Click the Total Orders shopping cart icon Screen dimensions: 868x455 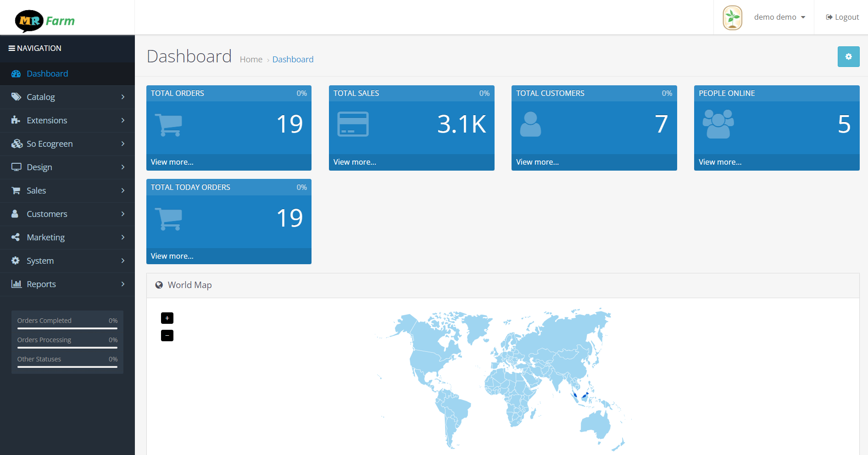pos(169,125)
